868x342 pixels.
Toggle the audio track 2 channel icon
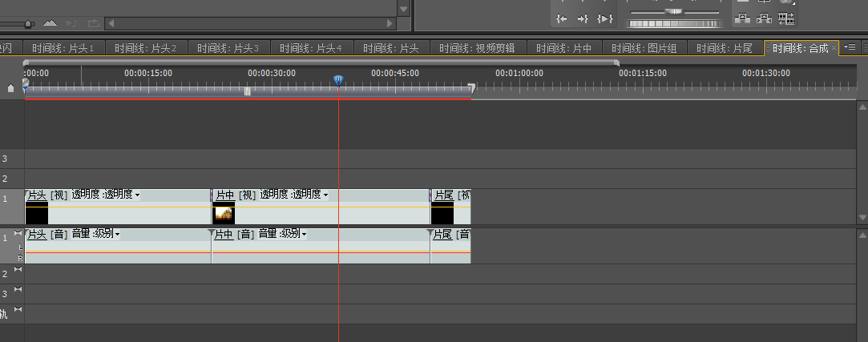pos(18,270)
